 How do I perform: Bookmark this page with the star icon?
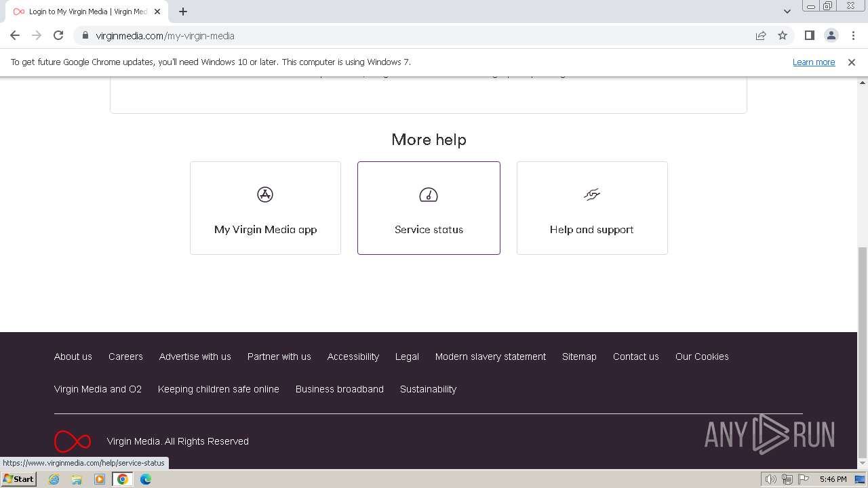783,36
